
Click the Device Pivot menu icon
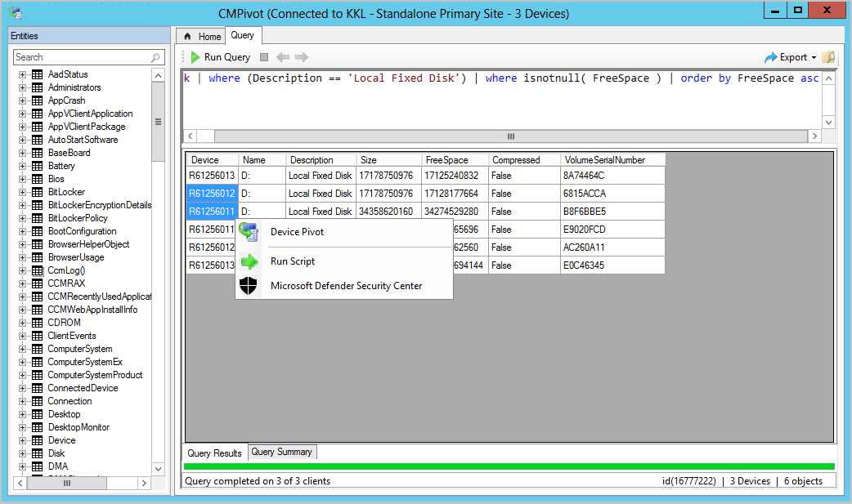[x=249, y=232]
